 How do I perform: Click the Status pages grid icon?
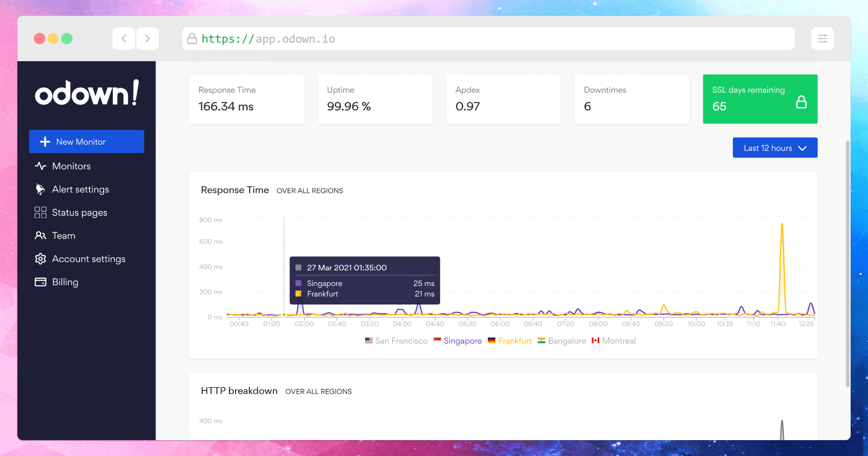[x=40, y=212]
